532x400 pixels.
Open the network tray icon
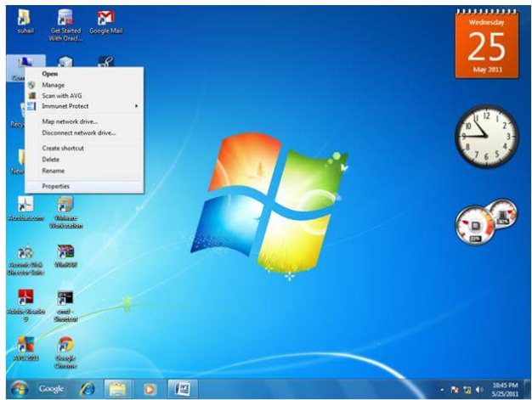point(467,390)
